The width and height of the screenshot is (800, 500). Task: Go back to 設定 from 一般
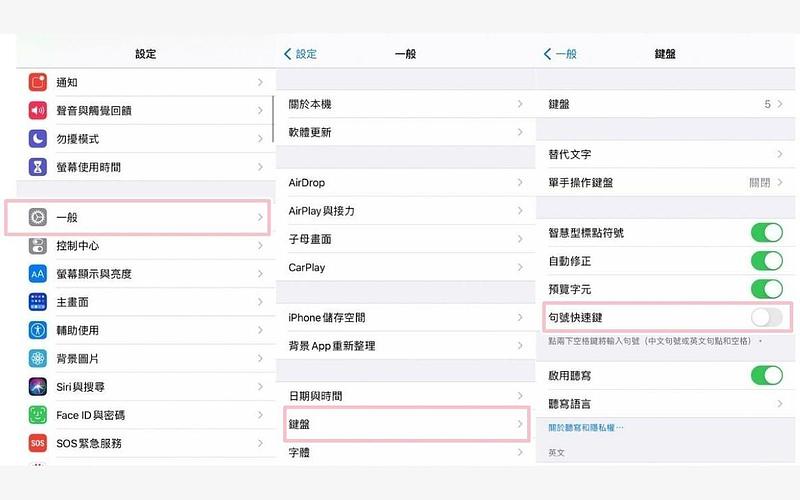click(301, 54)
